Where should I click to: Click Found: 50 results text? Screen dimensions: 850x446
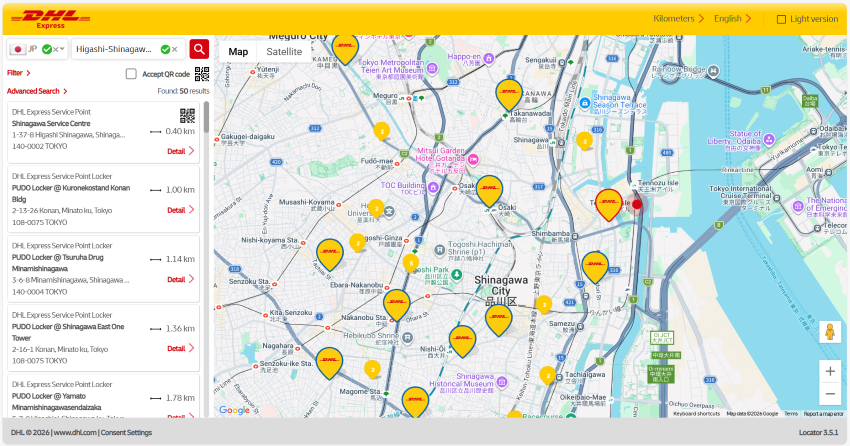(x=183, y=91)
